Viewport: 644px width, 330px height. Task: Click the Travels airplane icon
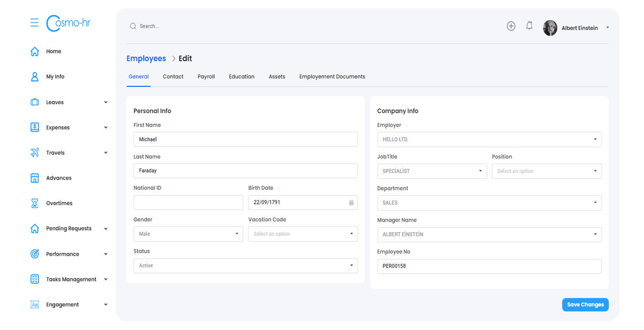[x=35, y=153]
